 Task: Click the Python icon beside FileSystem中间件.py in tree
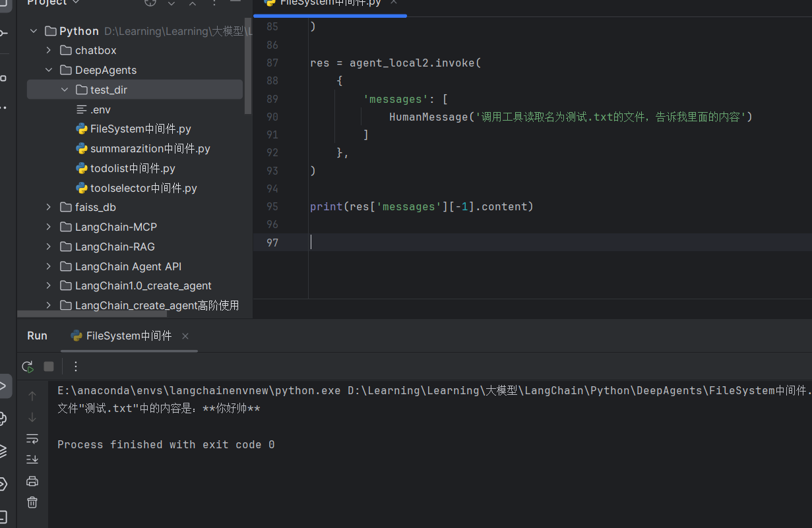pos(82,129)
